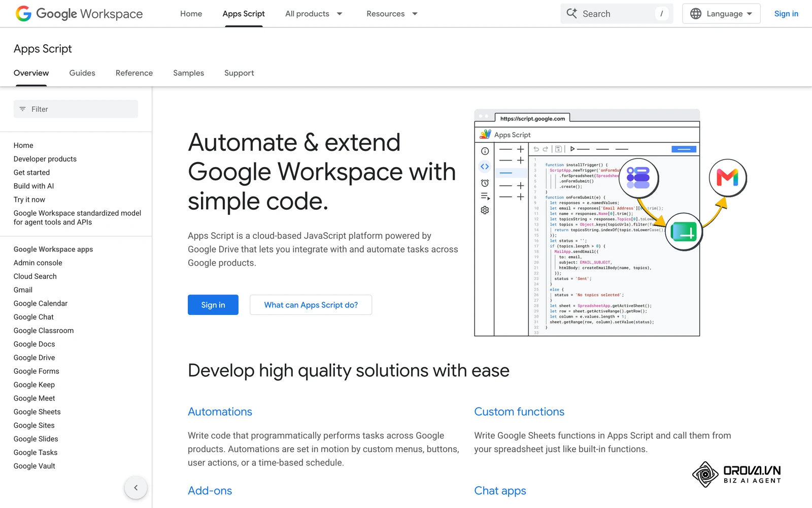This screenshot has height=508, width=812.
Task: Select Apps Script in top navigation
Action: pos(244,14)
